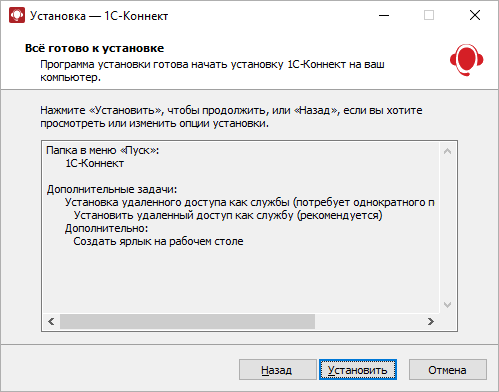Click the horizontal scrollbar thumb in summary box
The width and height of the screenshot is (499, 392).
pyautogui.click(x=187, y=321)
